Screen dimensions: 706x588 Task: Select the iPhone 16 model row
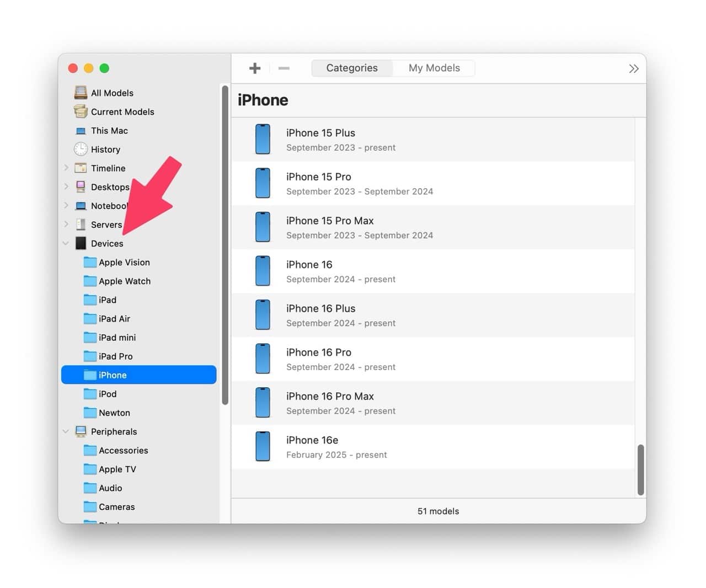click(433, 271)
